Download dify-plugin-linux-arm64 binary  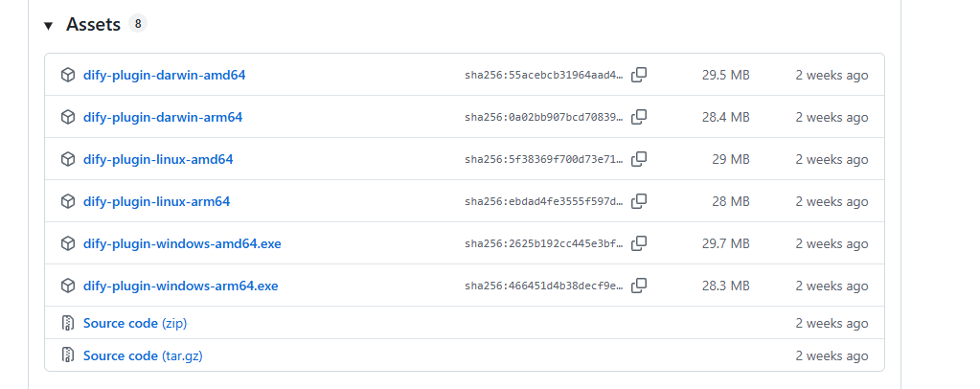pyautogui.click(x=156, y=201)
